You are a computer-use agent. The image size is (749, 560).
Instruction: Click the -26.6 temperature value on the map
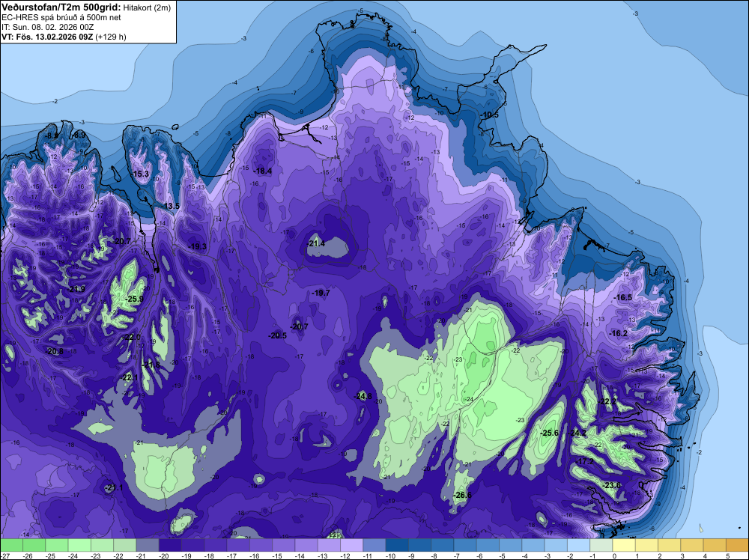(462, 495)
